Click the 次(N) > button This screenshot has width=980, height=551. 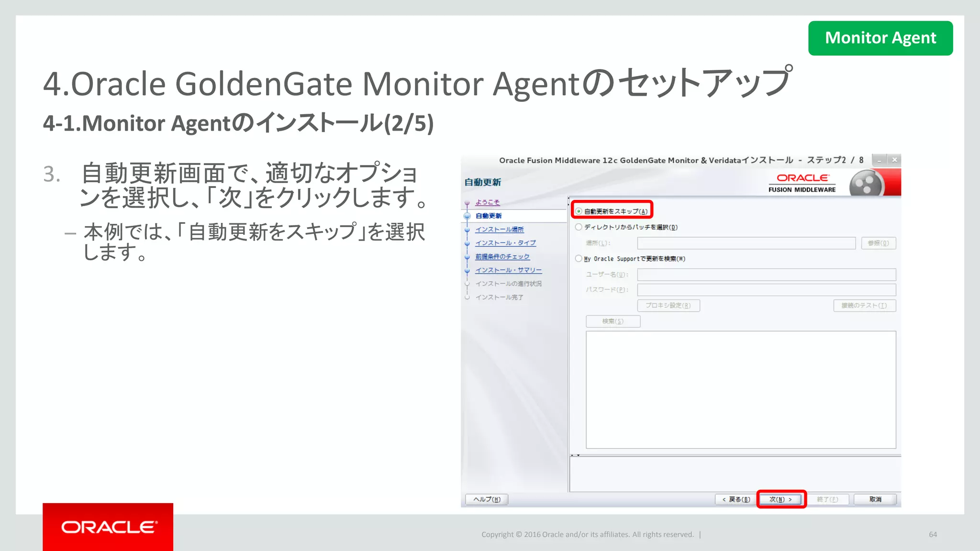pyautogui.click(x=780, y=499)
